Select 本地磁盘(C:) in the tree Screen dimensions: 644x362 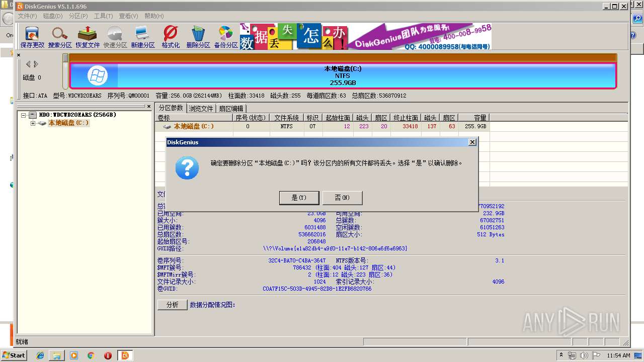(x=69, y=123)
